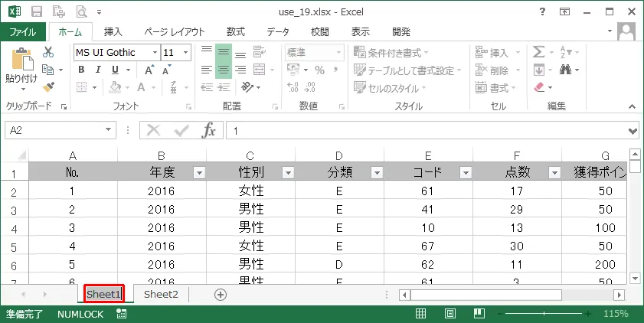Open the 分類 column filter dropdown
The width and height of the screenshot is (644, 323).
[x=377, y=173]
